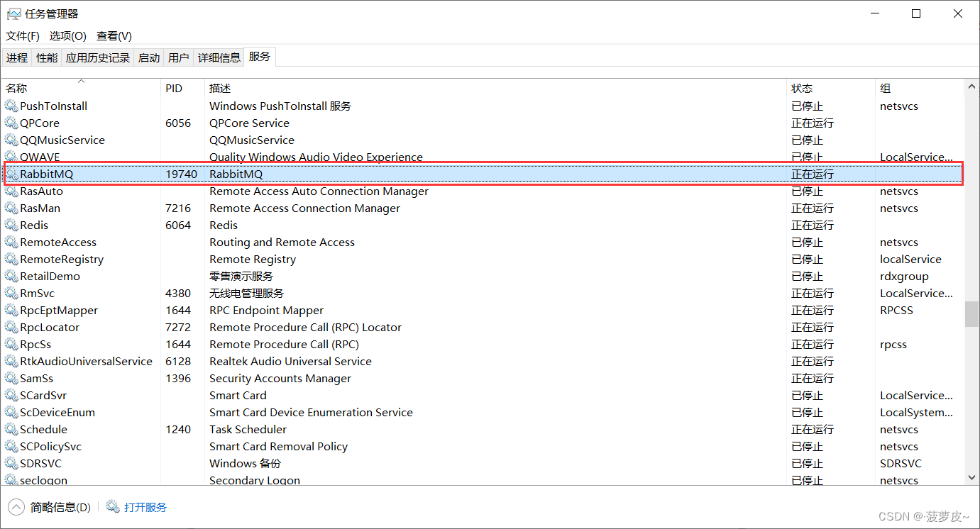
Task: Click the gear icon beside Redis
Action: pos(11,225)
